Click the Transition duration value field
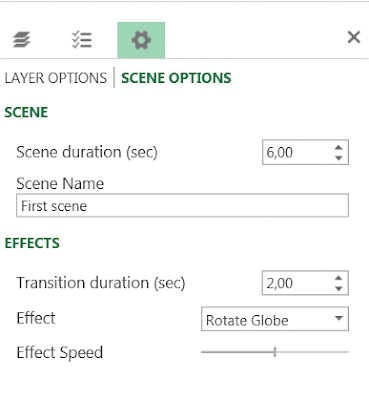 [297, 283]
